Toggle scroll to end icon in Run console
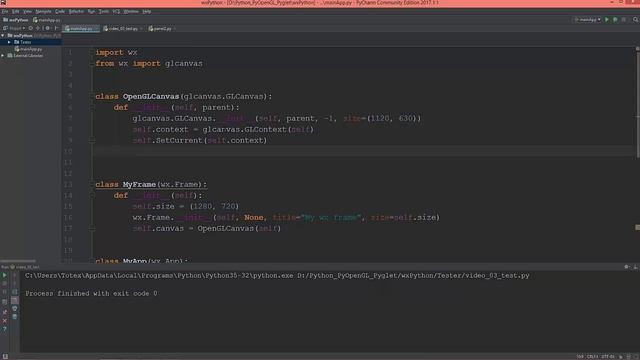 (15, 300)
